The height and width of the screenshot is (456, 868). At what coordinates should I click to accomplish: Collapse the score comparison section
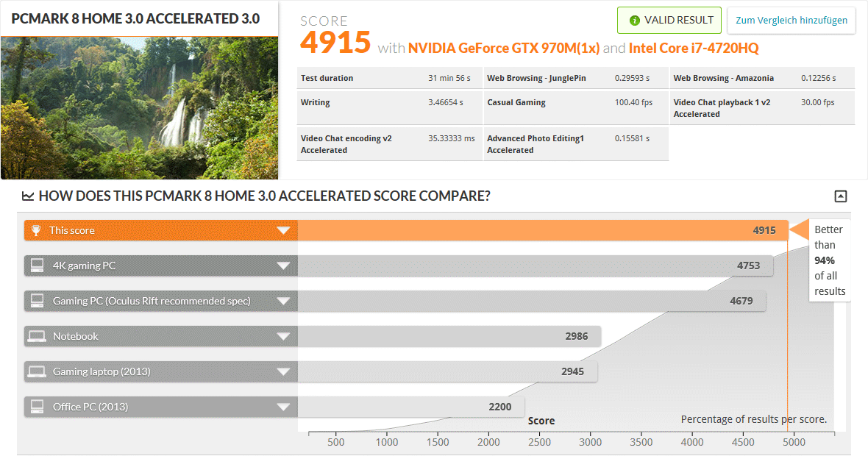840,196
